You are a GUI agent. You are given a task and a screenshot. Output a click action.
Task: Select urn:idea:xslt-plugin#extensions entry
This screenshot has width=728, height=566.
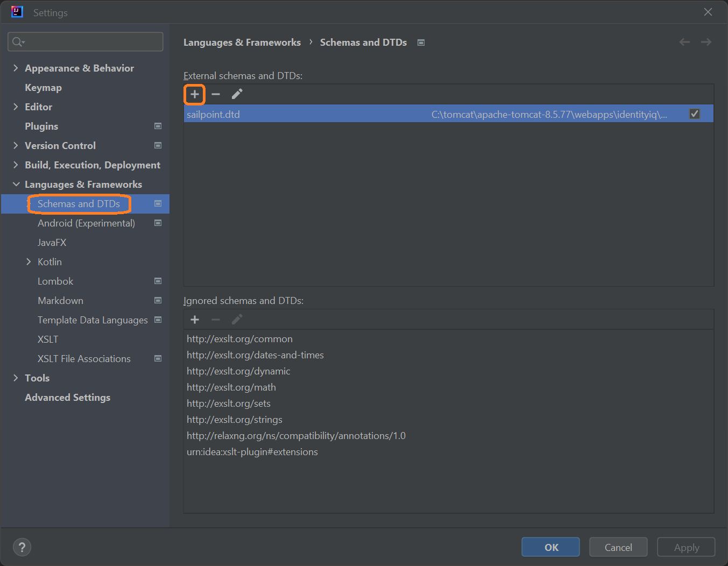pos(252,452)
